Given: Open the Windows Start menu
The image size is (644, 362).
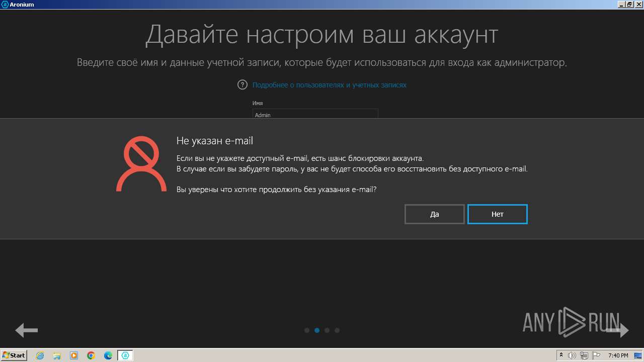Looking at the screenshot, I should tap(14, 355).
